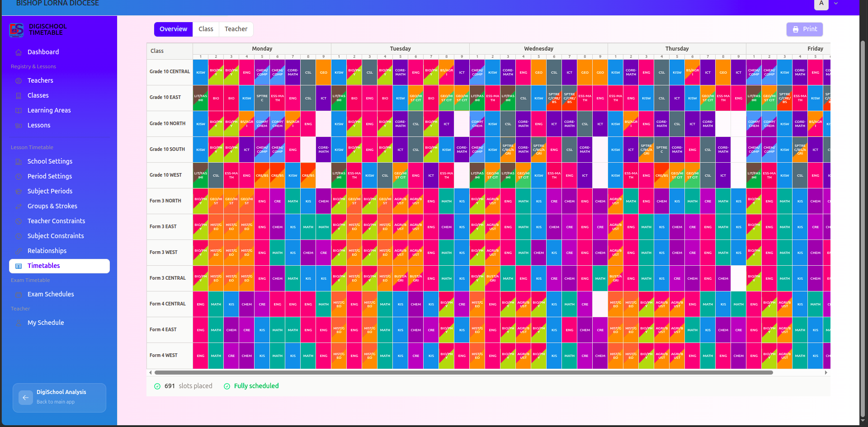Viewport: 868px width, 427px height.
Task: Open Teacher Constraints page
Action: [x=59, y=221]
